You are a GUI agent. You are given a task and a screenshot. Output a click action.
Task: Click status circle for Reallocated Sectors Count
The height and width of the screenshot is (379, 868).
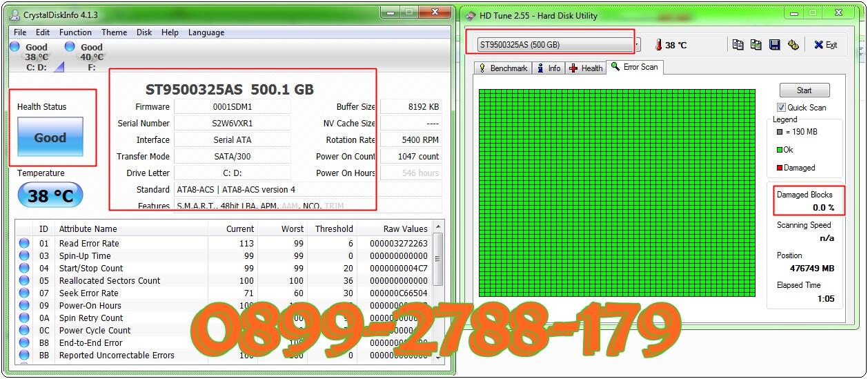[x=24, y=280]
